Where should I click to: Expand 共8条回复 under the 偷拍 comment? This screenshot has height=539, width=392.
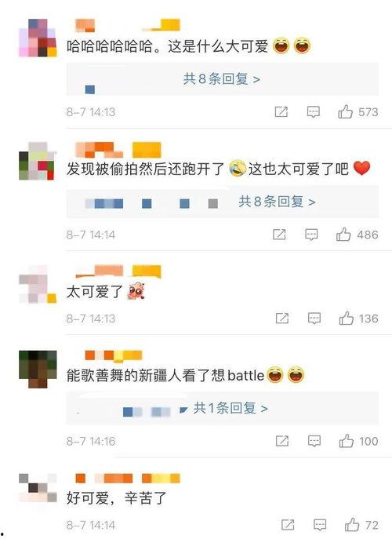click(x=277, y=202)
